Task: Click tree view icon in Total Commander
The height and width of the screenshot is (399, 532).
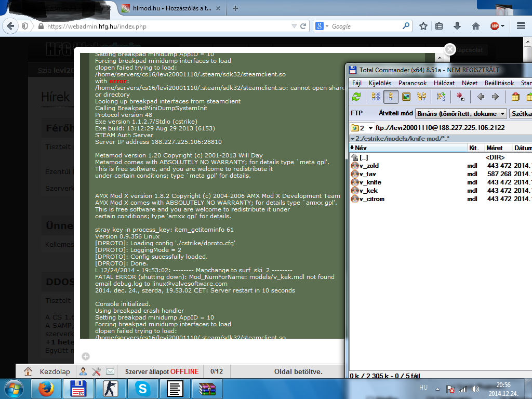Action: tap(421, 97)
